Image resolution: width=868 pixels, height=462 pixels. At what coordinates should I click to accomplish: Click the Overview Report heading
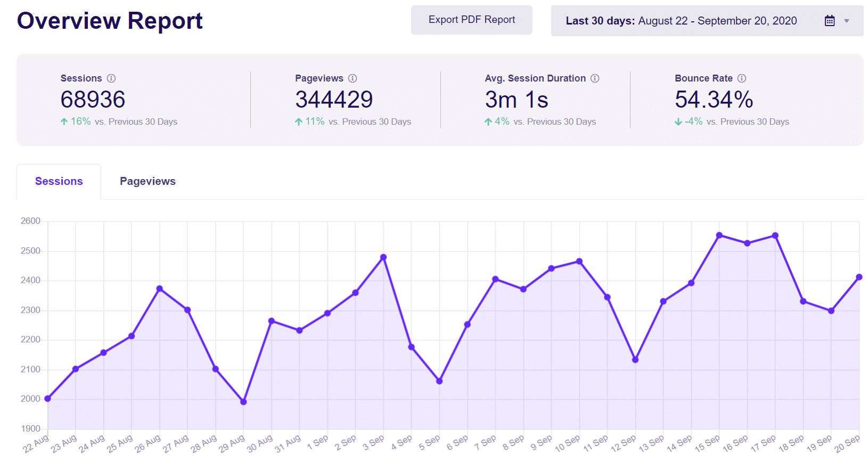110,21
